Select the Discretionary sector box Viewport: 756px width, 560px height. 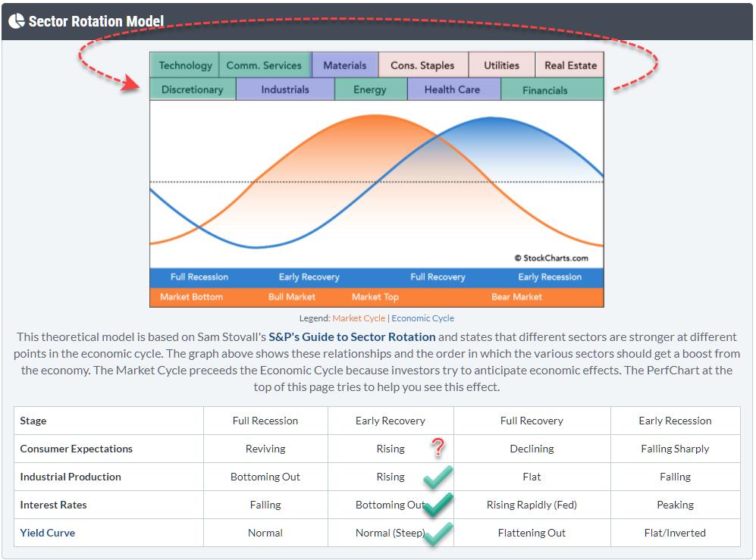click(x=193, y=89)
